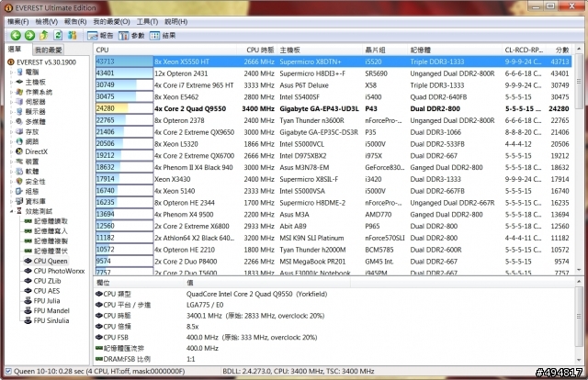Screen dimensions: 588x380
Task: Open the 報告 (Report) toolbar button
Action: point(100,36)
